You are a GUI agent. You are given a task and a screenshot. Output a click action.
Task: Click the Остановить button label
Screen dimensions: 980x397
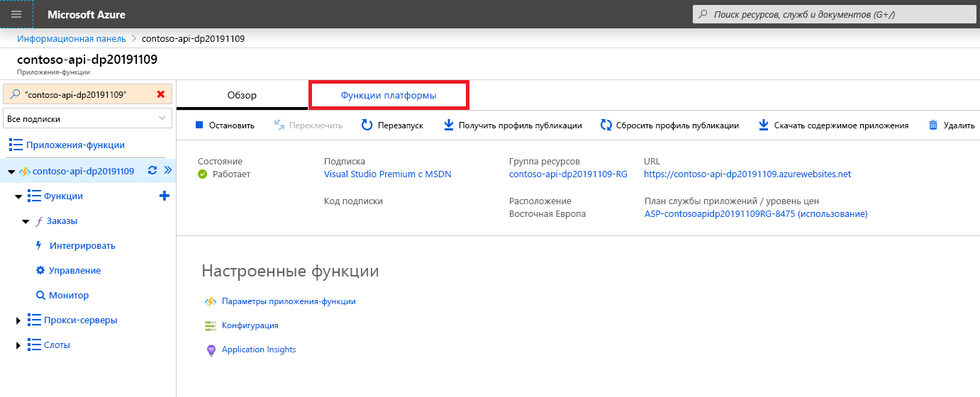(x=231, y=125)
